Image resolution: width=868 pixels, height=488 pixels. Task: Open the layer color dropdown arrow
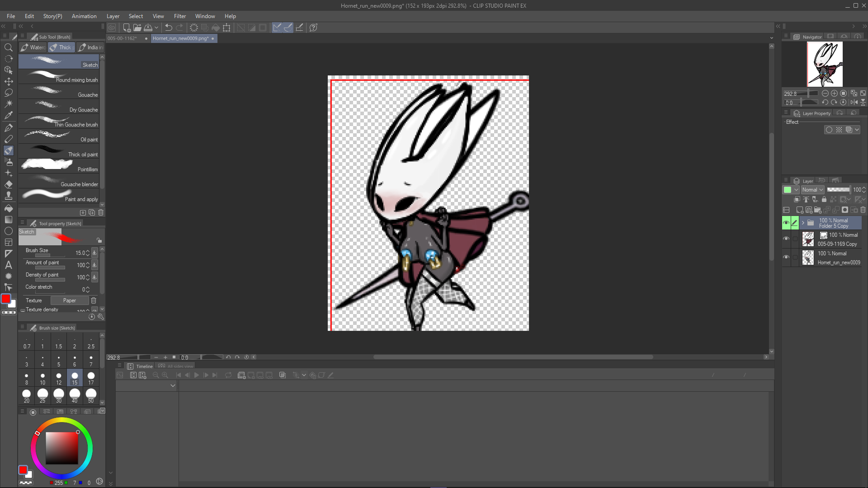pos(796,190)
